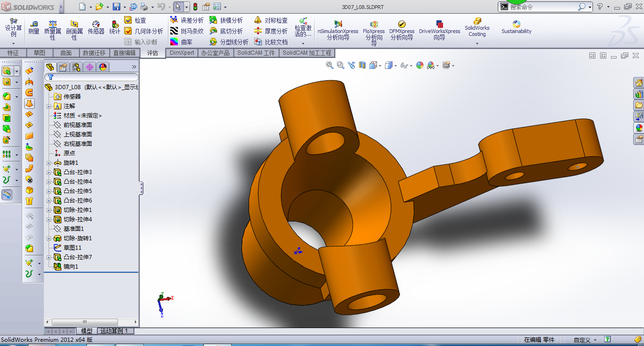Expand the 凸台-拉伸7 feature node
Image resolution: width=644 pixels, height=346 pixels.
49,257
